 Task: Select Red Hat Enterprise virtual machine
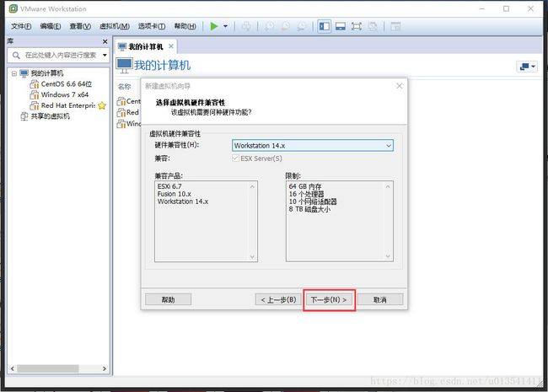[67, 105]
